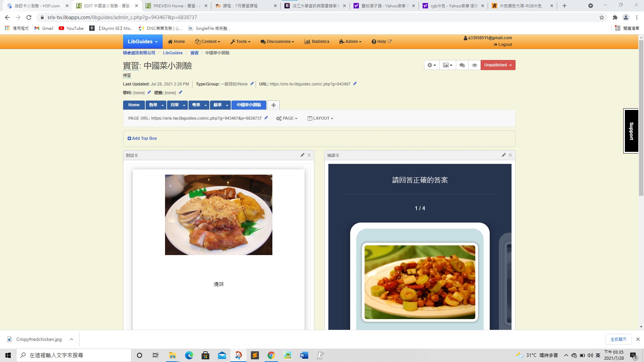Preview guide with the eye icon
The width and height of the screenshot is (644, 362).
click(474, 65)
